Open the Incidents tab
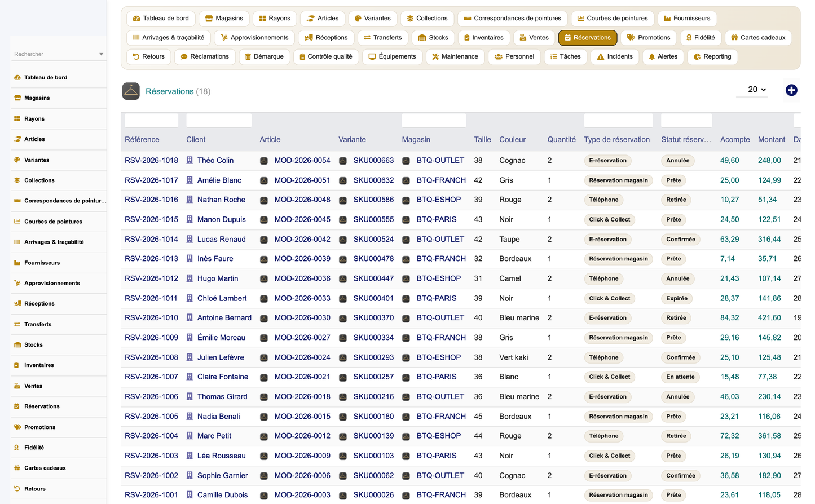Image resolution: width=815 pixels, height=504 pixels. (614, 57)
